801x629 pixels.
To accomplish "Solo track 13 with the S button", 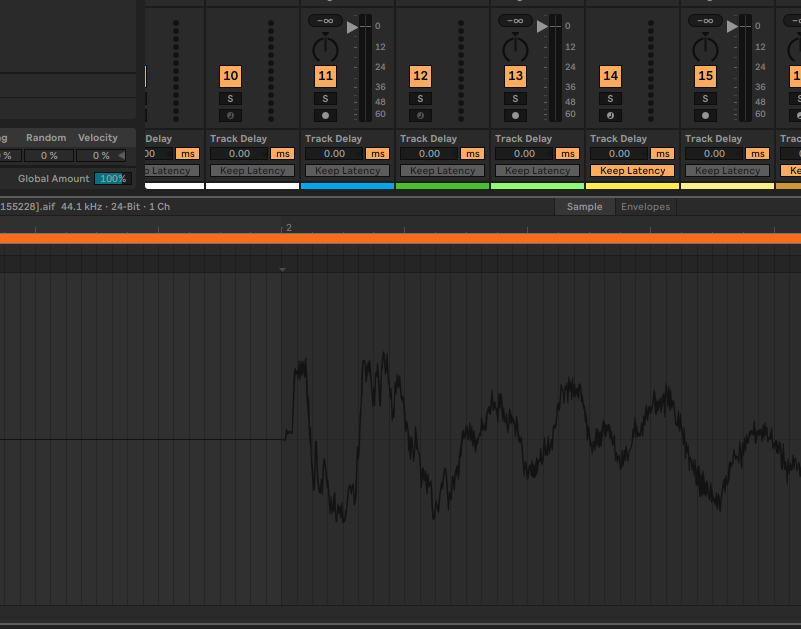I will coord(515,98).
